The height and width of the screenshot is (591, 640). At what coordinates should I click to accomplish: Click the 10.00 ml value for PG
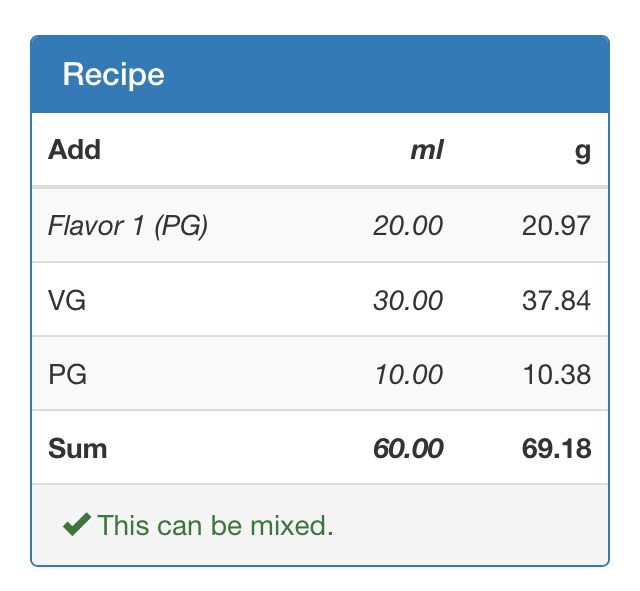[409, 374]
